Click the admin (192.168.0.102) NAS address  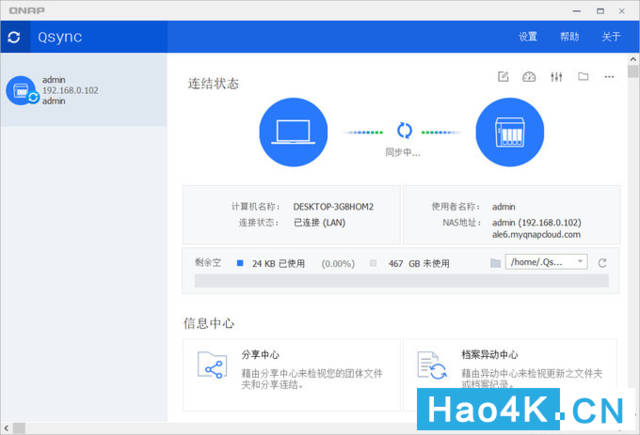(x=536, y=222)
